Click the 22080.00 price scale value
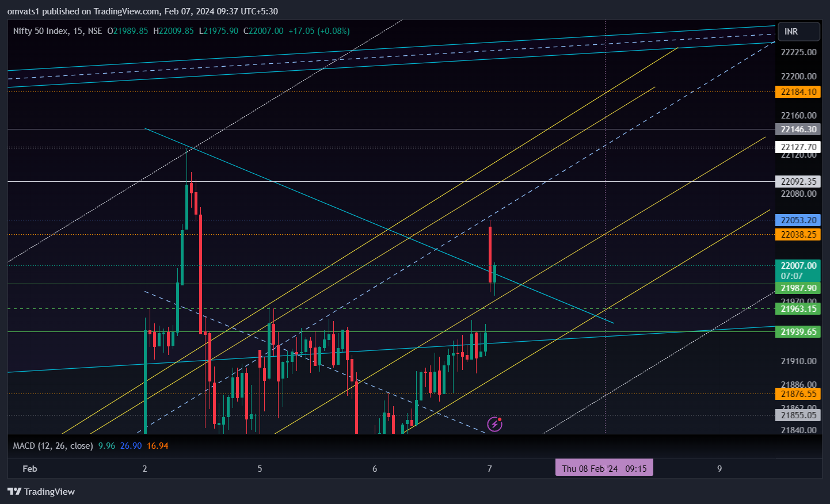 [x=798, y=194]
